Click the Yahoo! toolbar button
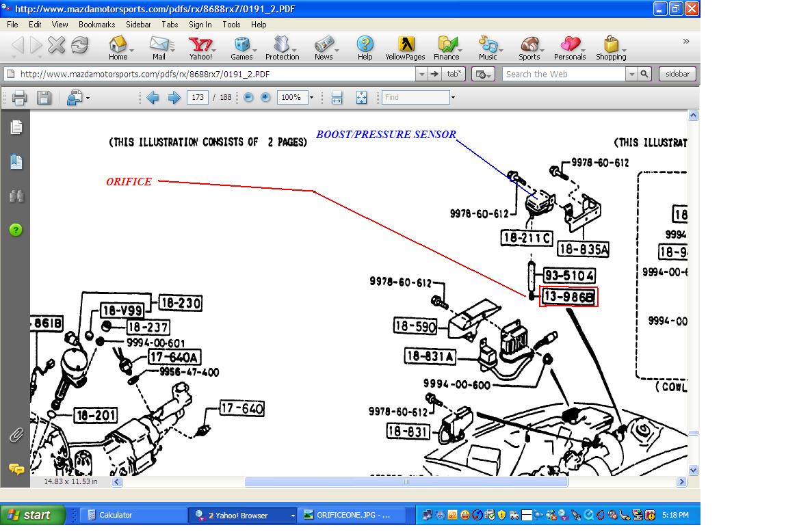This screenshot has width=799, height=532. [200, 49]
